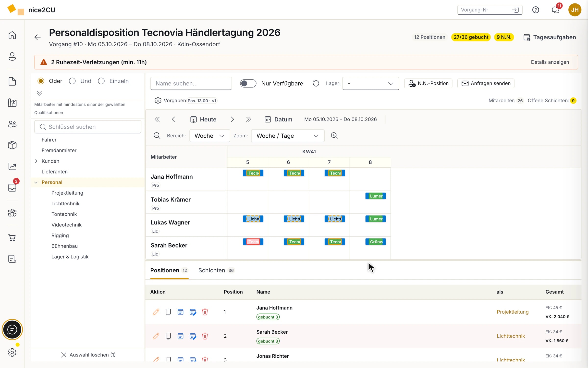Click the 27/36 gebucht badge

pos(471,37)
